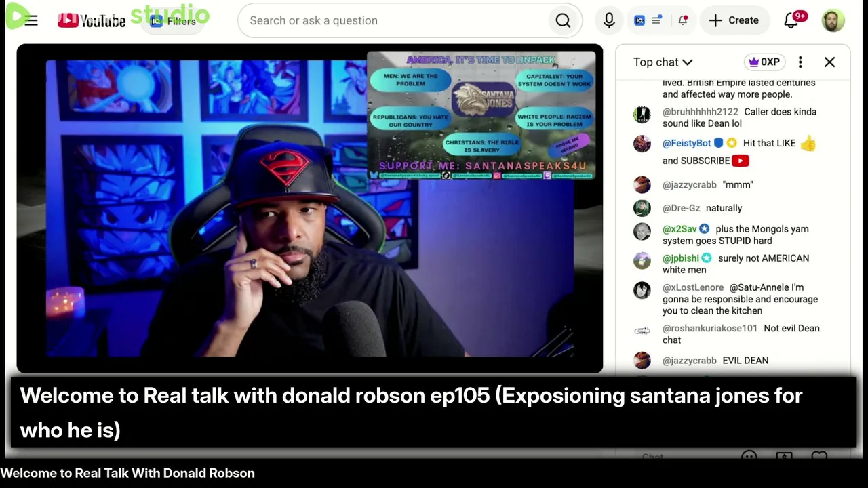Open the account avatar menu
This screenshot has height=488, width=868.
[x=833, y=20]
